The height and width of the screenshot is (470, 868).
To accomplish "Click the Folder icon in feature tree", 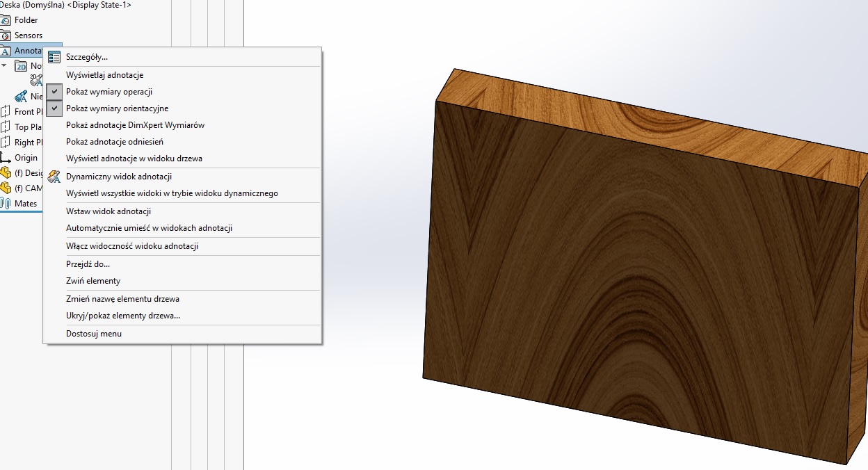I will (x=6, y=20).
